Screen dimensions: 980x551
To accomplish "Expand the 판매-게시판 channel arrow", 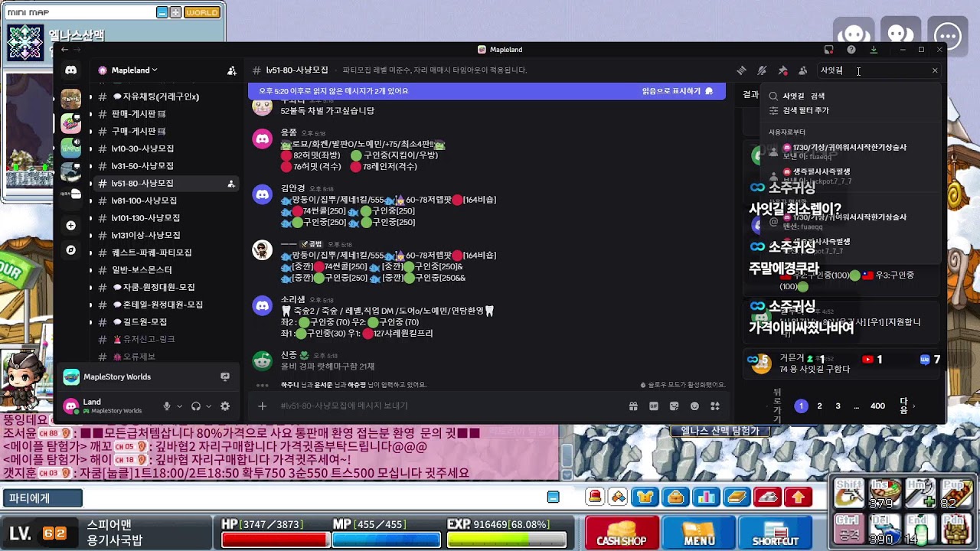I will (90, 113).
